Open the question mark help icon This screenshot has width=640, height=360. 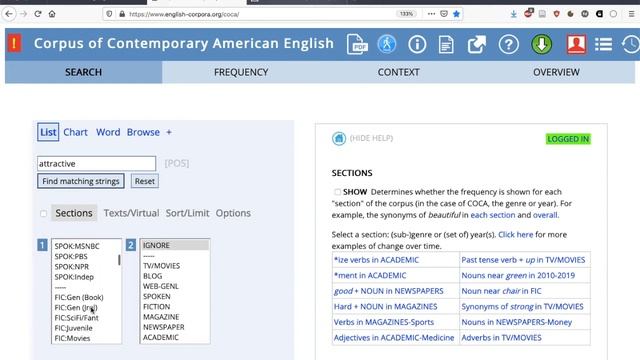509,44
